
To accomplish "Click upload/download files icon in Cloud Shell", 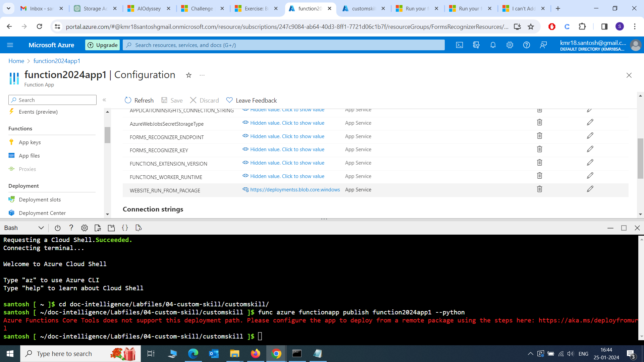I will pyautogui.click(x=98, y=228).
